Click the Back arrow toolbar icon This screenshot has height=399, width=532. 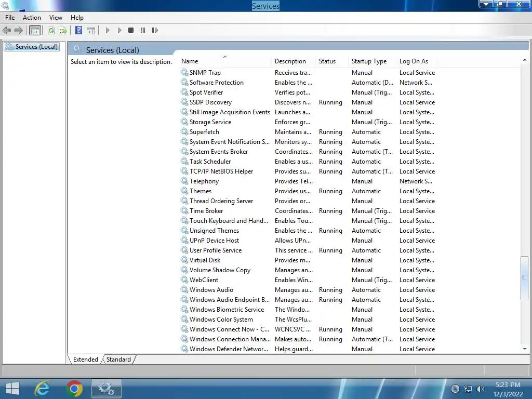[x=7, y=31]
